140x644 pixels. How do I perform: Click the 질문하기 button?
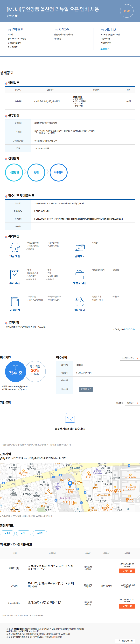[132, 403]
